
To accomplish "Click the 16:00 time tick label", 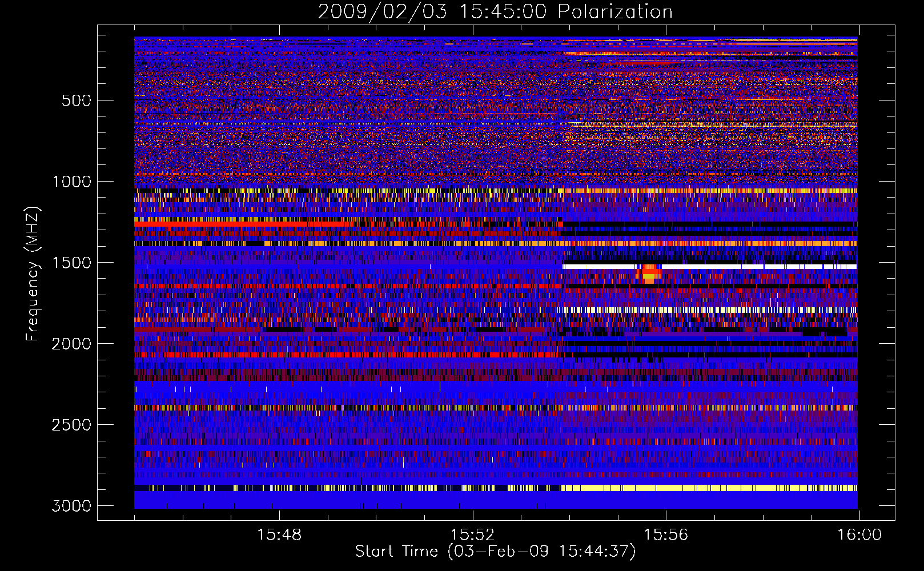I will click(859, 535).
